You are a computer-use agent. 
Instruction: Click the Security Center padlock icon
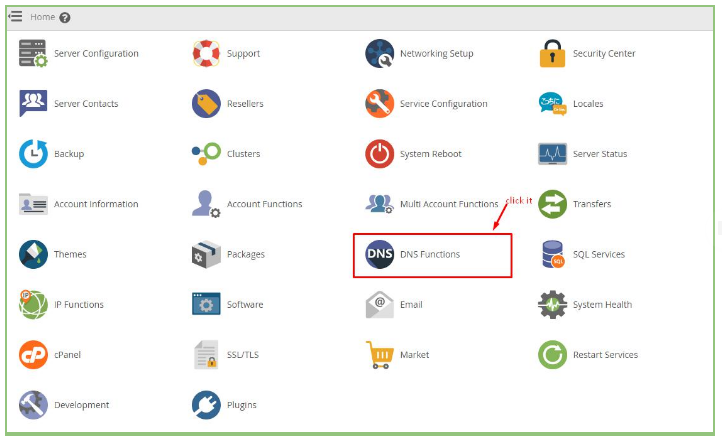coord(552,53)
